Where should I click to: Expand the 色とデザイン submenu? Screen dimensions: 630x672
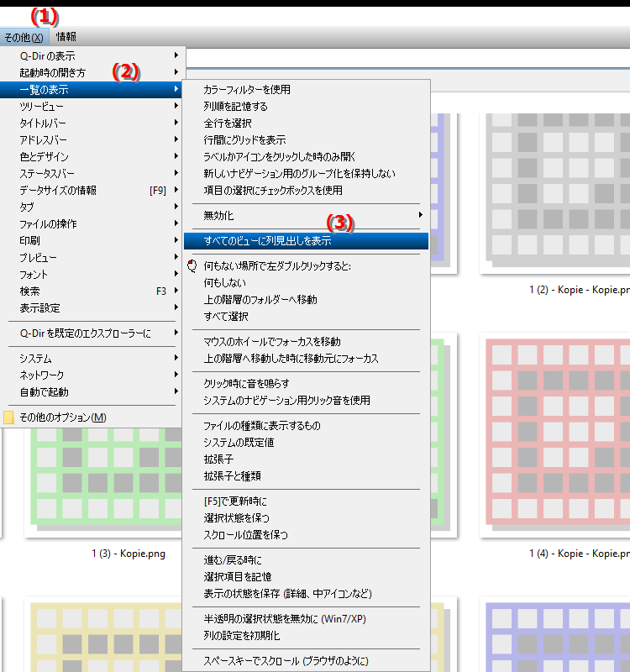(x=91, y=156)
